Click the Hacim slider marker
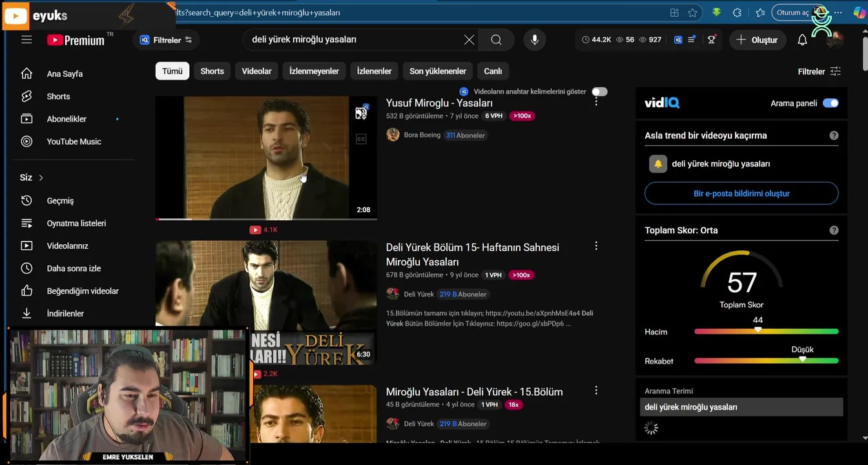Image resolution: width=868 pixels, height=465 pixels. [x=758, y=330]
